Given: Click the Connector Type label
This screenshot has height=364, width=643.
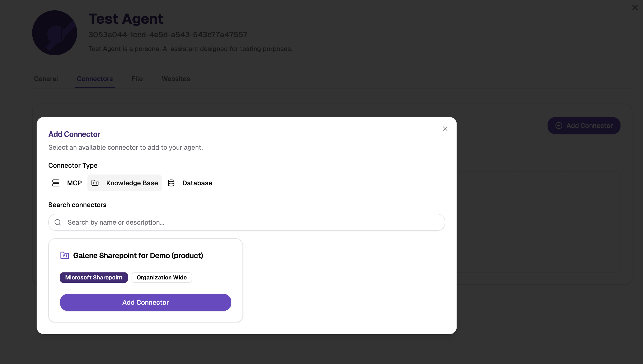Looking at the screenshot, I should point(73,166).
